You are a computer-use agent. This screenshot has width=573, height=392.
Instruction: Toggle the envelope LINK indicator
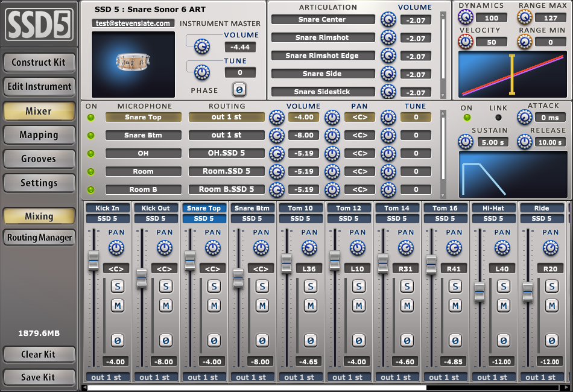point(498,117)
